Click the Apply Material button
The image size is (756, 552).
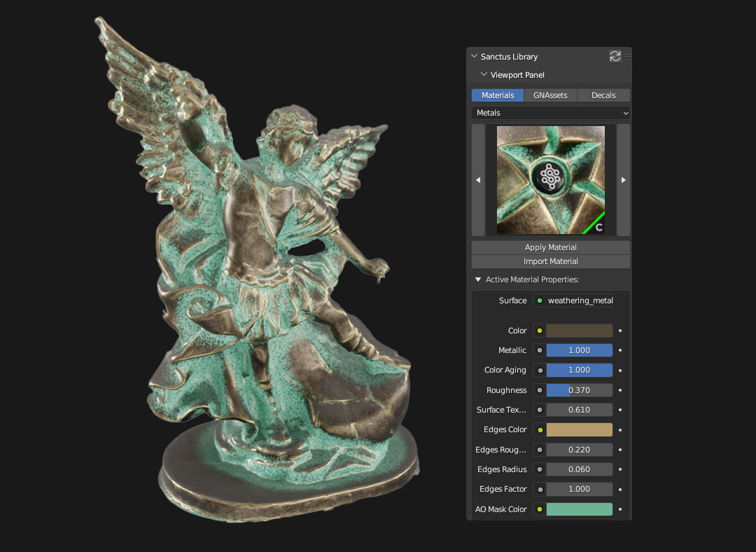coord(550,247)
